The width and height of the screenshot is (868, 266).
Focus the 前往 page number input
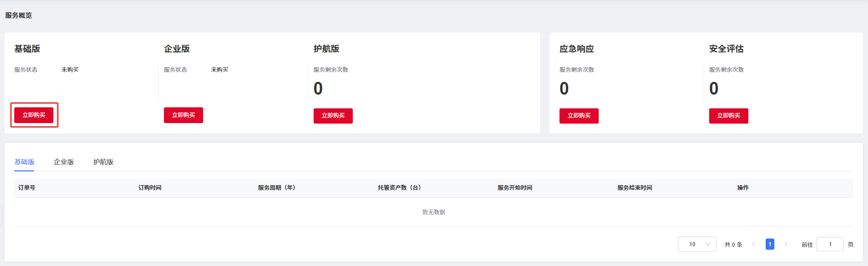830,244
